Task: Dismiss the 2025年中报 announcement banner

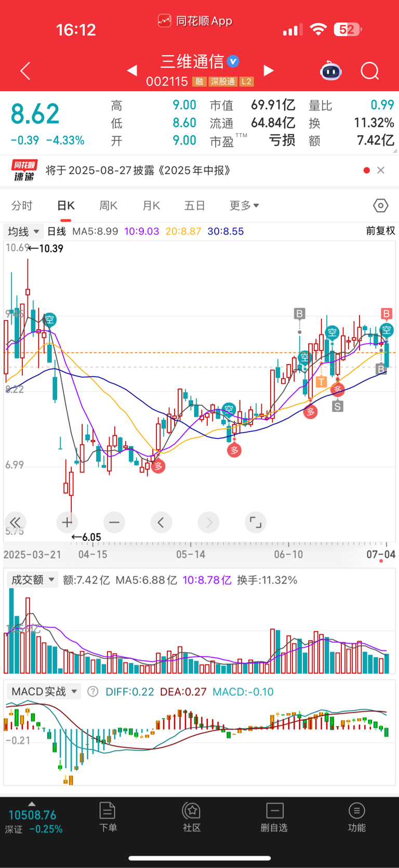Action: point(381,170)
